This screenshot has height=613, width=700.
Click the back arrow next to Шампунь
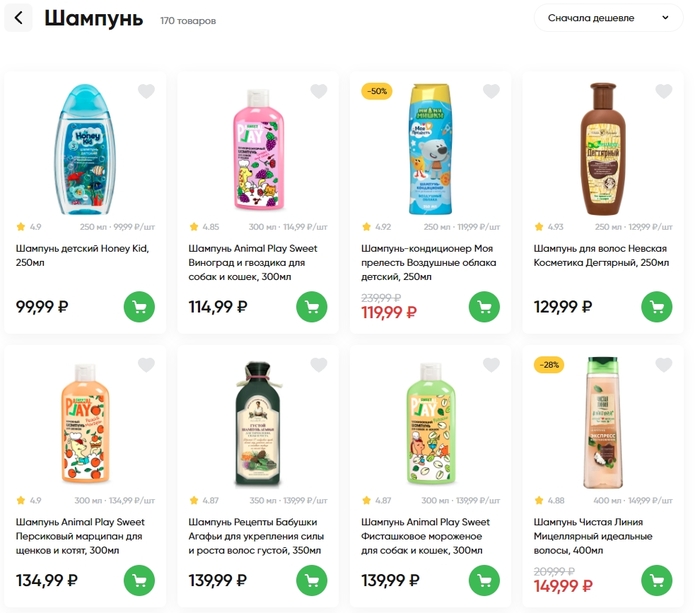click(x=18, y=18)
